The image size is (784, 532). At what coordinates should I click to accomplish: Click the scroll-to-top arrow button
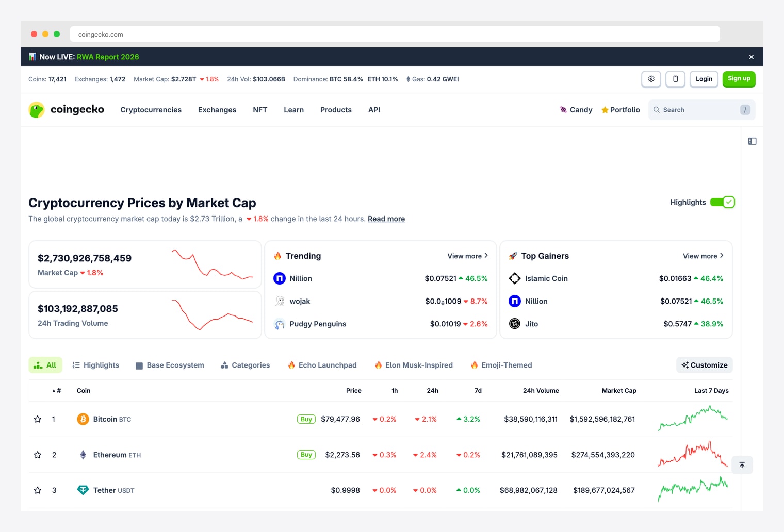pyautogui.click(x=742, y=465)
